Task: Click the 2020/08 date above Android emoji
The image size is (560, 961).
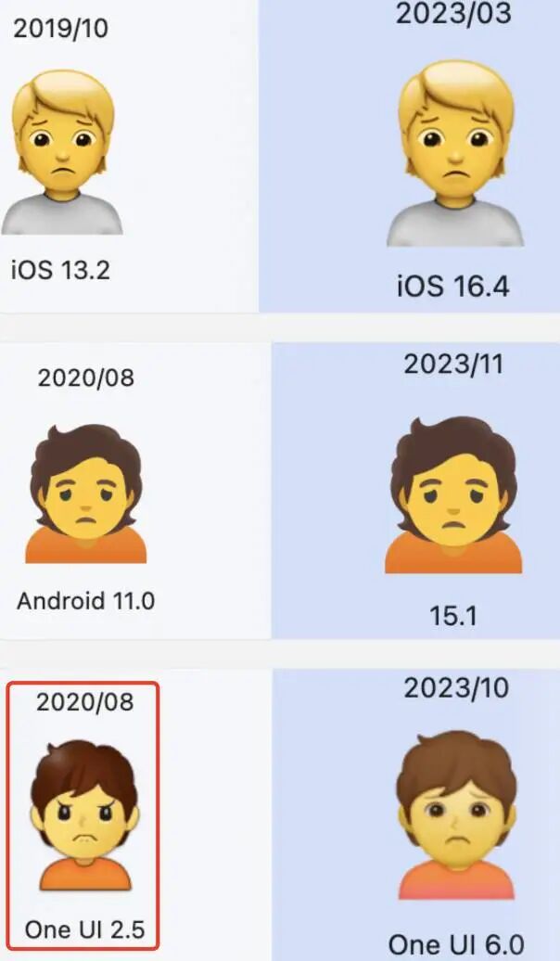Action: [x=86, y=378]
